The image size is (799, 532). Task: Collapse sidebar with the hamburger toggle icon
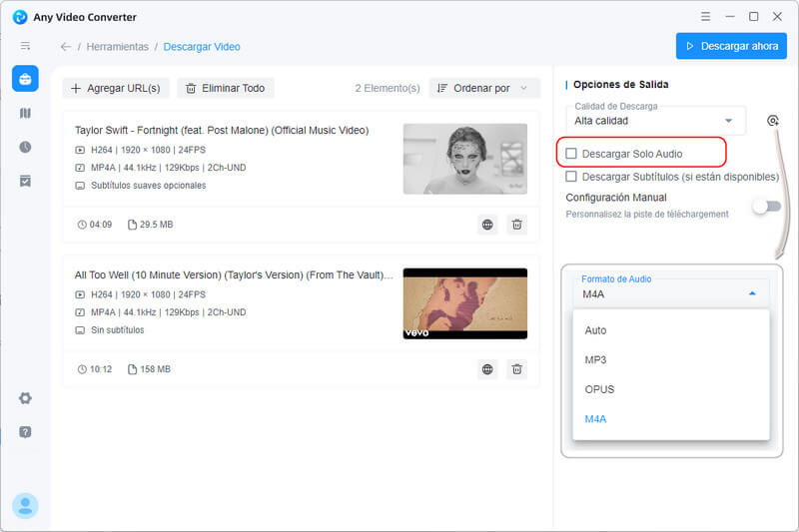pyautogui.click(x=25, y=46)
